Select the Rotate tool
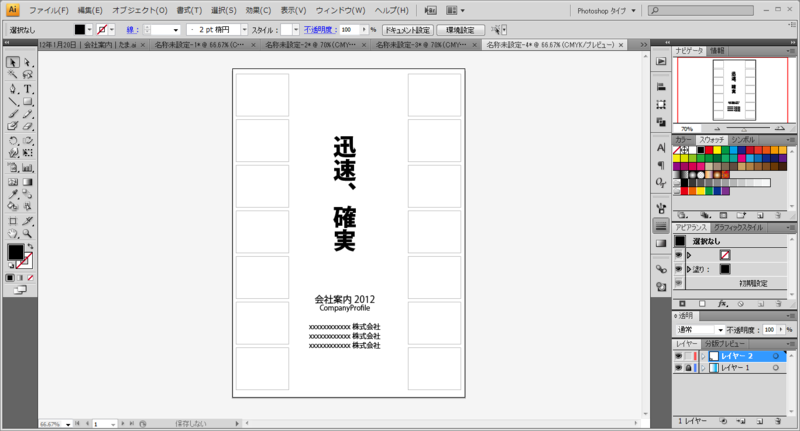 (13, 140)
